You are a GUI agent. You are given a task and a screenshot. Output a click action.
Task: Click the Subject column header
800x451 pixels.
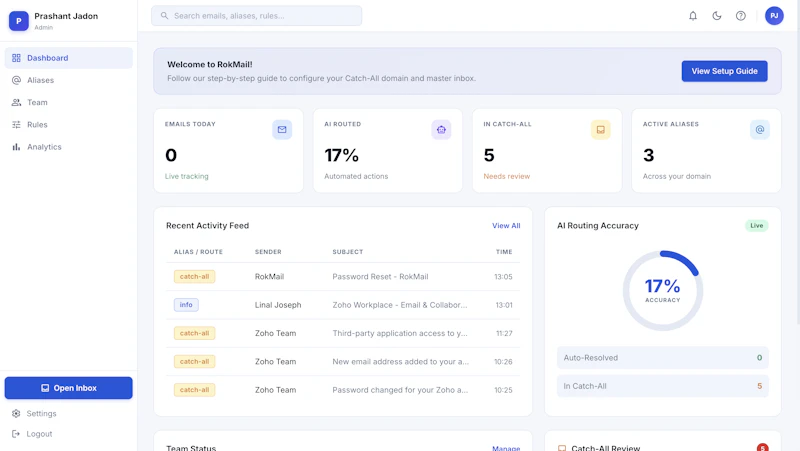pyautogui.click(x=347, y=252)
